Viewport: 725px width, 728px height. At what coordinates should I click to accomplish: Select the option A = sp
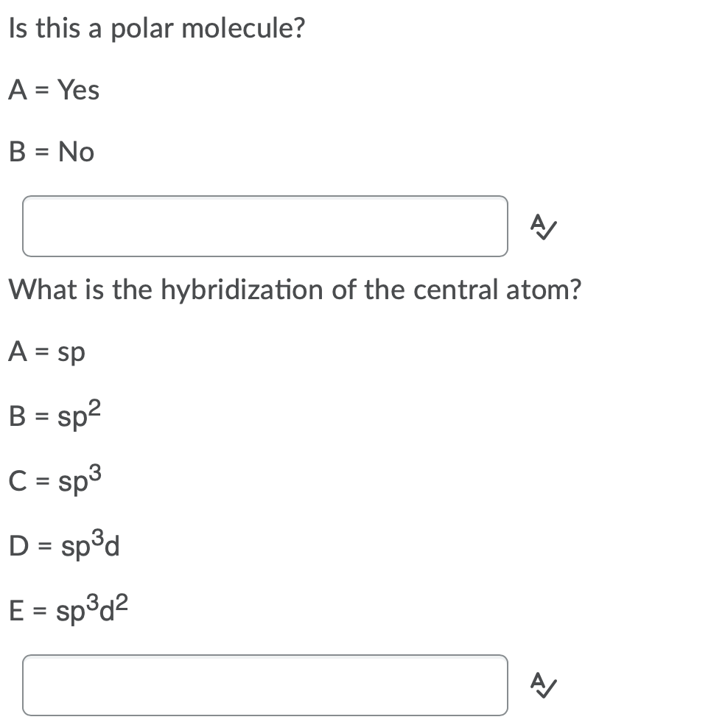click(x=47, y=351)
